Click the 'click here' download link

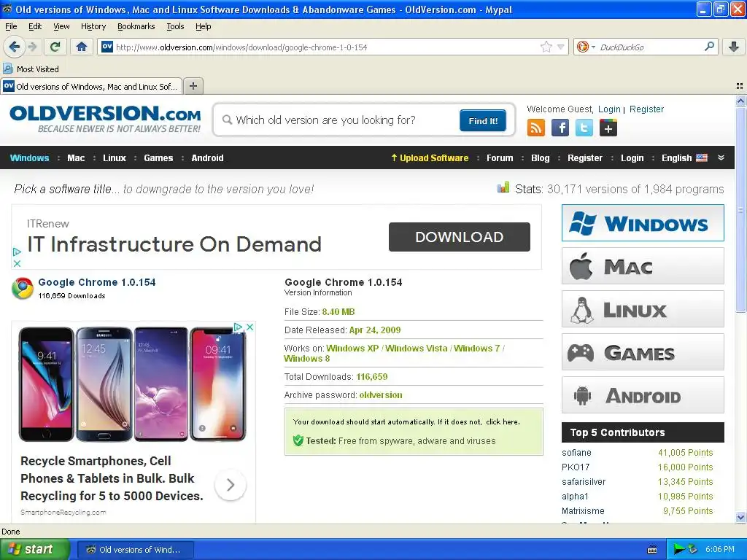(502, 422)
